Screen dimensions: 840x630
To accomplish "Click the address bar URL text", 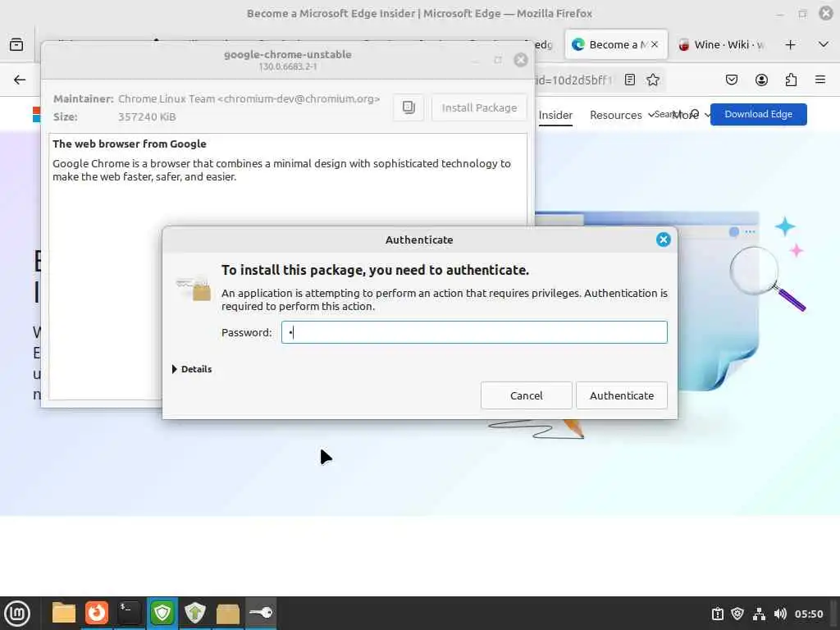I will (573, 80).
